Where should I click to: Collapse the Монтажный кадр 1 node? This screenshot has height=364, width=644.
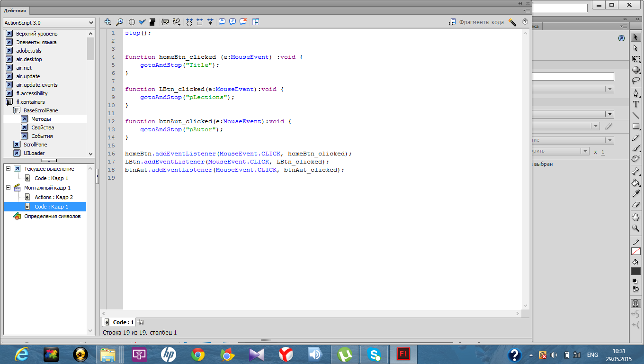(8, 187)
